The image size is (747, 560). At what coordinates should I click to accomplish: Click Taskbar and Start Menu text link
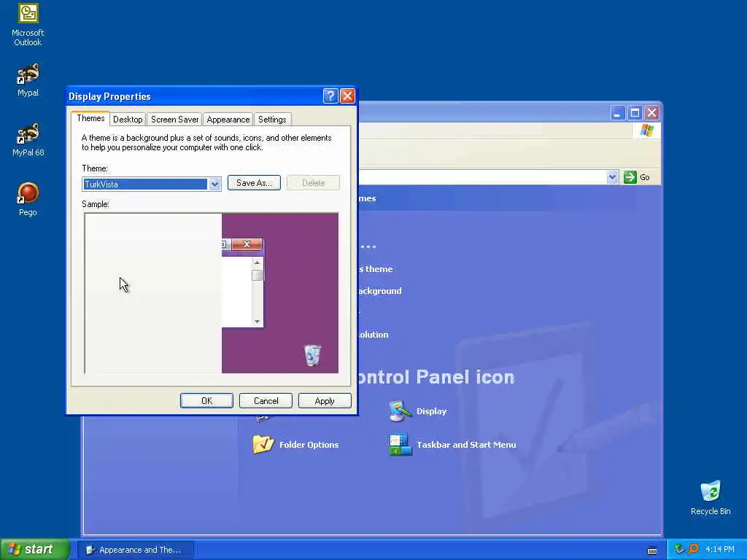[x=466, y=445]
